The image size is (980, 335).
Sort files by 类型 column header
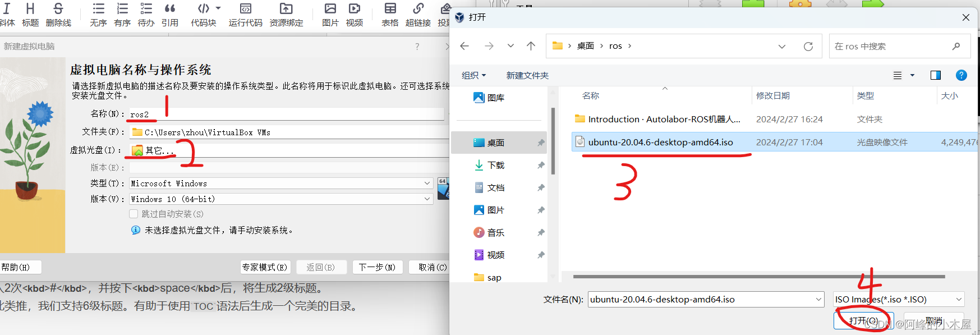coord(866,96)
